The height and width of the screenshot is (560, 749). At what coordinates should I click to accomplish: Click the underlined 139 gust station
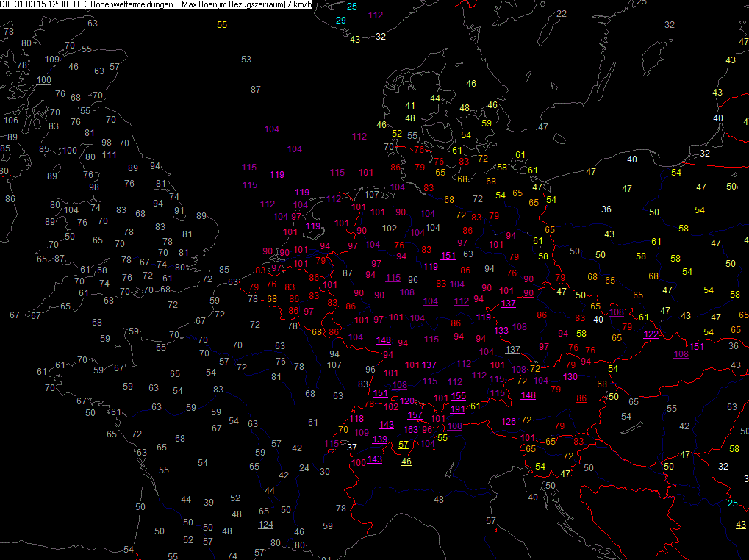click(380, 439)
